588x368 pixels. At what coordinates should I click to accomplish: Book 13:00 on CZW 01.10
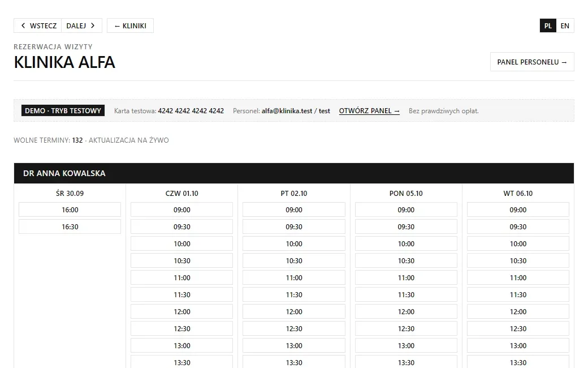click(182, 345)
